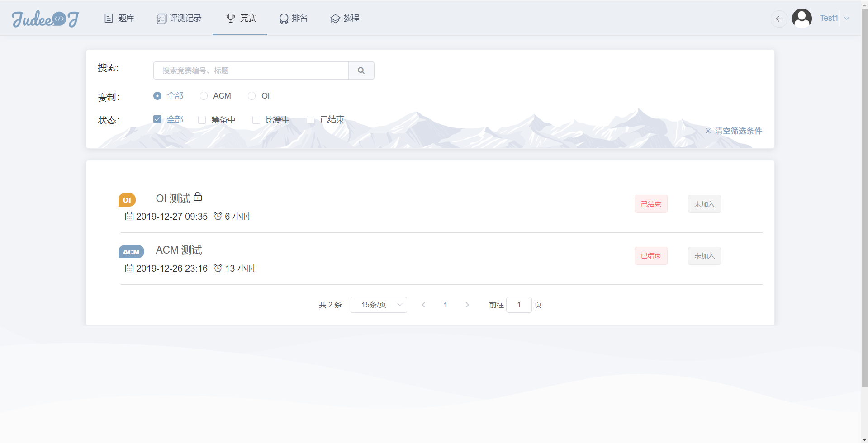Click calendar icon before 2019-12-27 09:35
The height and width of the screenshot is (443, 868).
129,217
